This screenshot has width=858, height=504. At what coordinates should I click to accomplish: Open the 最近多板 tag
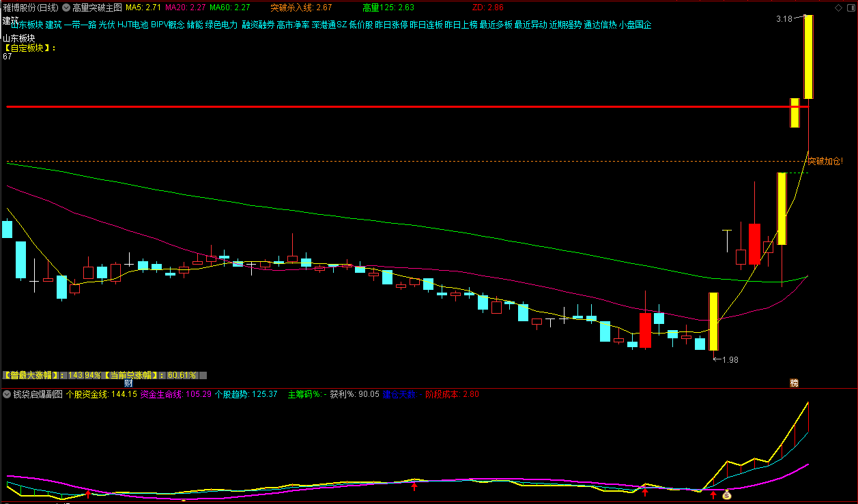pyautogui.click(x=496, y=25)
